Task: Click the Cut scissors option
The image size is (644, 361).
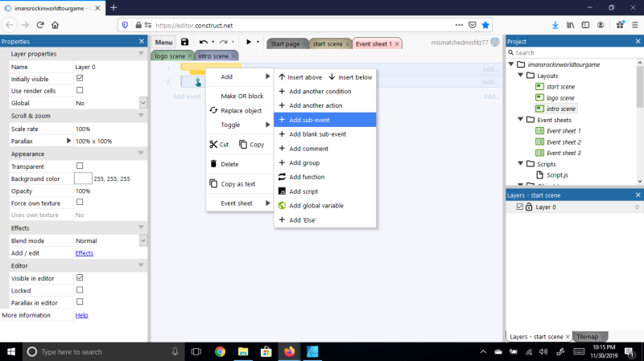Action: [219, 145]
